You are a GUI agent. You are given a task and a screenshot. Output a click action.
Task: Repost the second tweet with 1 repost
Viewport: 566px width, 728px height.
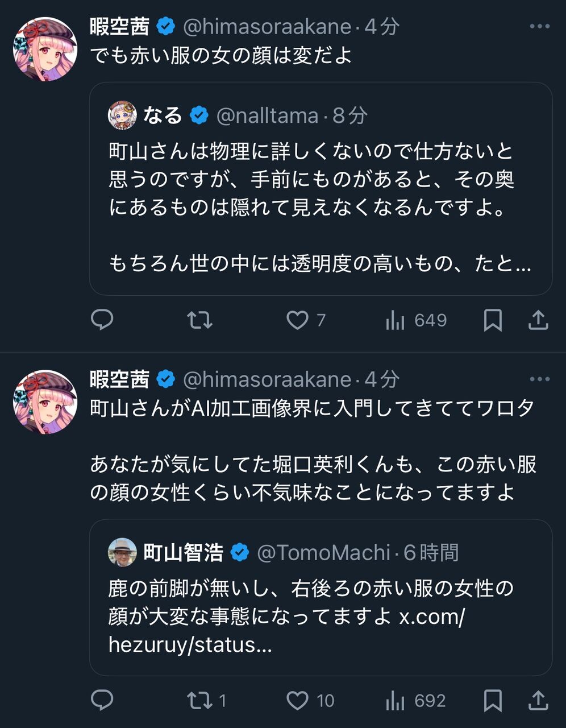click(x=200, y=700)
